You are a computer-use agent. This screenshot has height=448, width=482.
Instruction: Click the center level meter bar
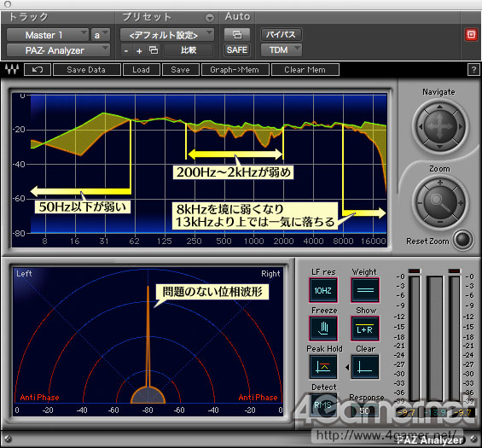pyautogui.click(x=434, y=339)
